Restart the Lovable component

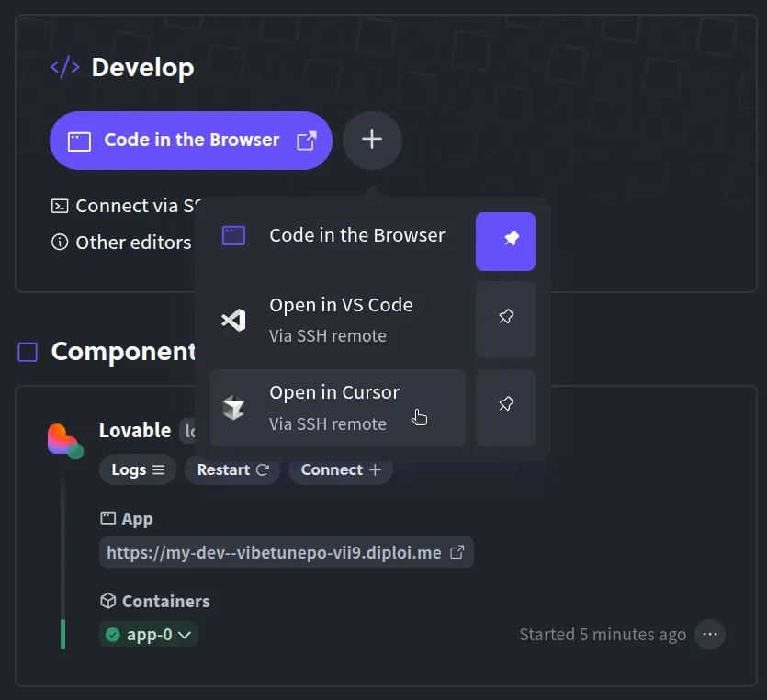[x=232, y=469]
